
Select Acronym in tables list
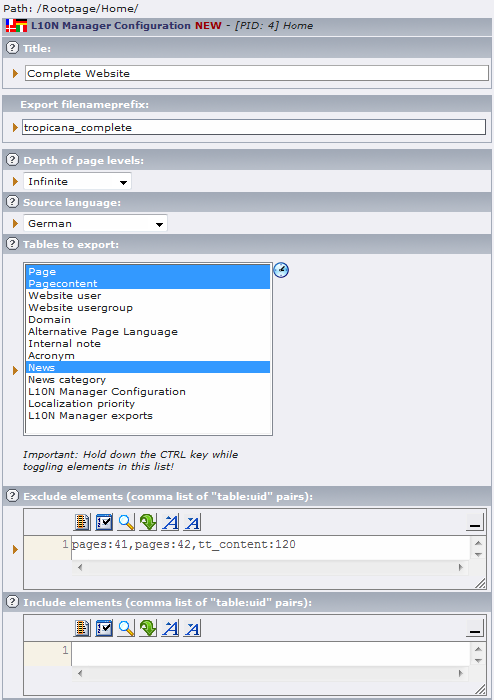(148, 355)
